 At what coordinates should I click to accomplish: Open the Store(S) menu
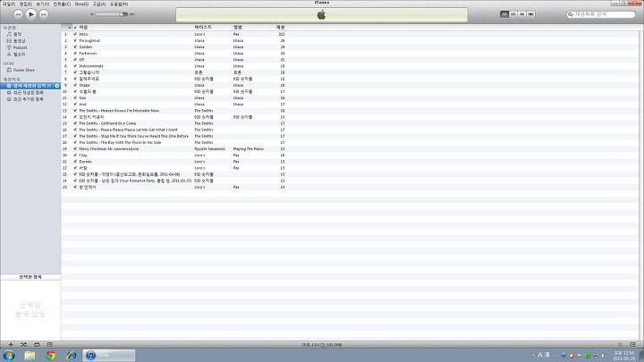(x=81, y=4)
